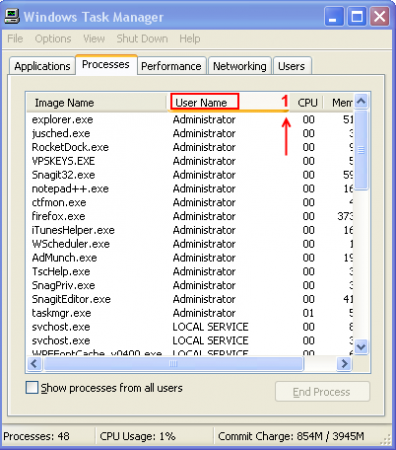Click the window resize grip corner
The width and height of the screenshot is (396, 450).
pyautogui.click(x=386, y=440)
